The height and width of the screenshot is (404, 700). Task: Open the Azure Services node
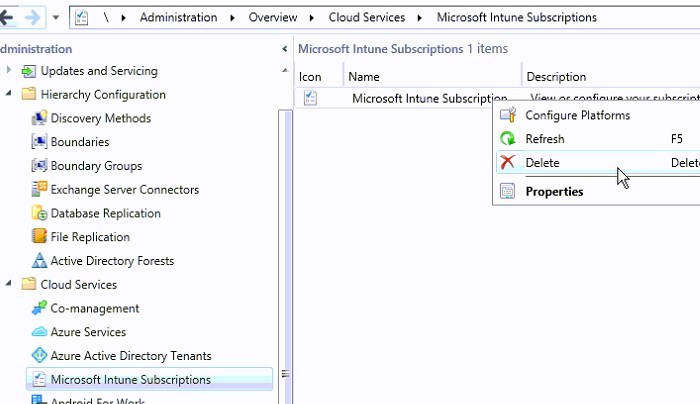(88, 332)
